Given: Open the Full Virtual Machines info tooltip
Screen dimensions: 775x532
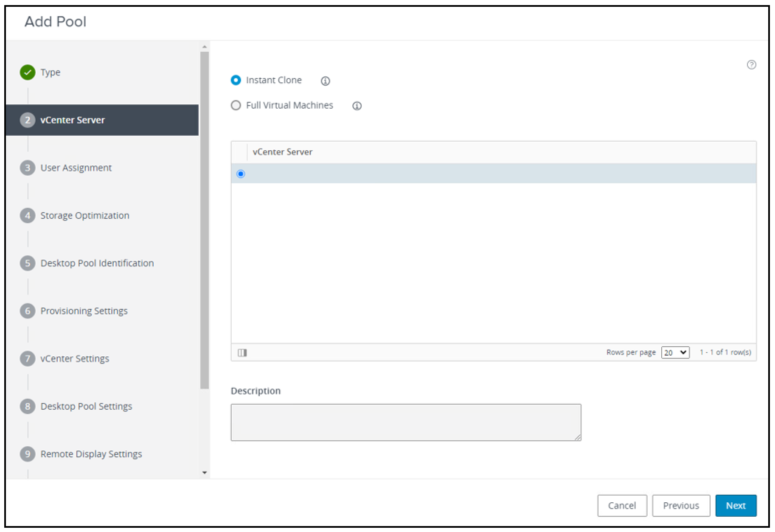Looking at the screenshot, I should (x=357, y=106).
